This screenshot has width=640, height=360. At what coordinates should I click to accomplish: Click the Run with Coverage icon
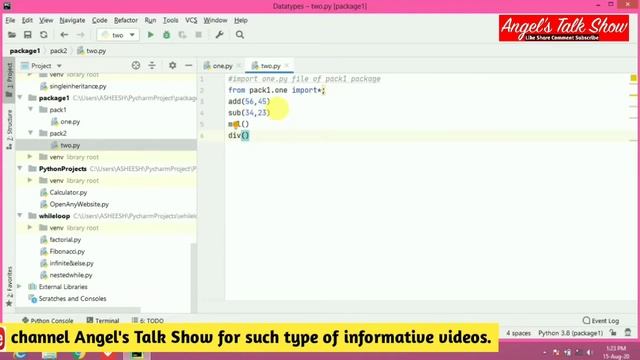[x=182, y=35]
